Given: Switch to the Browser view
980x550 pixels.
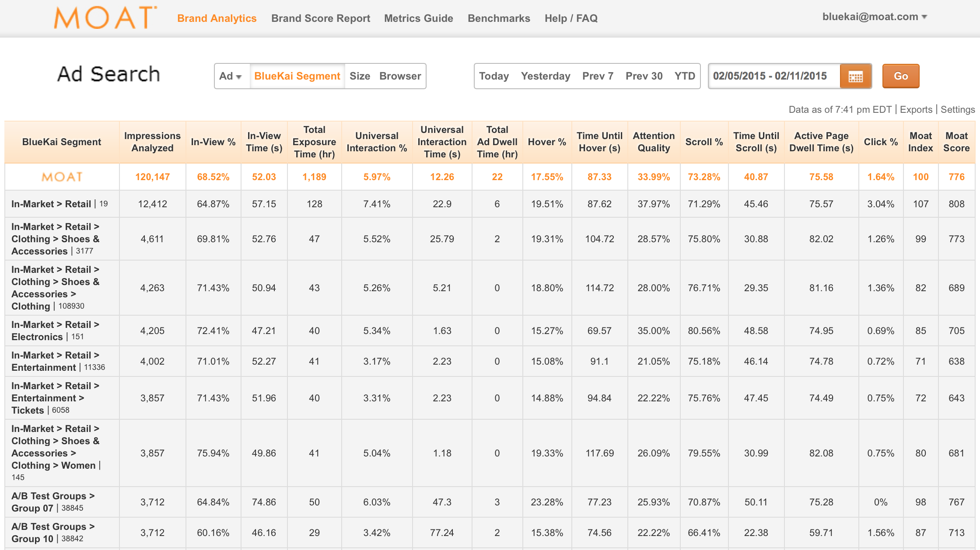Looking at the screenshot, I should pos(400,77).
